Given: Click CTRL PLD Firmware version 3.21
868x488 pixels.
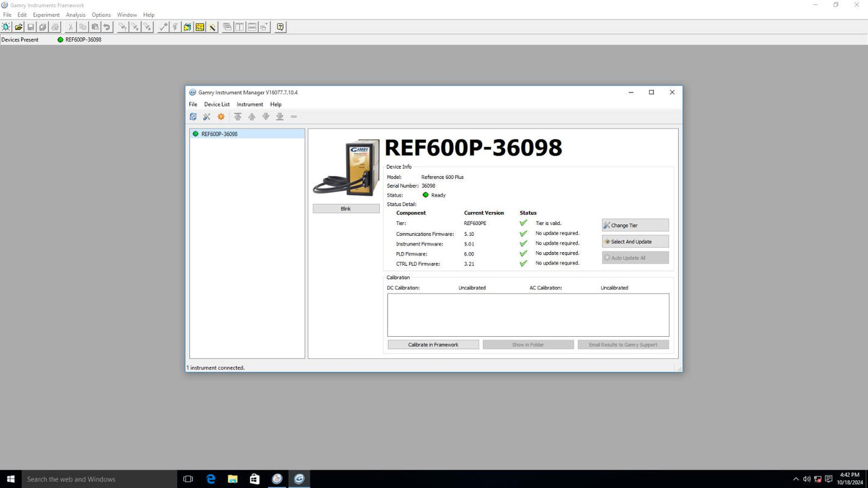Looking at the screenshot, I should pyautogui.click(x=469, y=264).
